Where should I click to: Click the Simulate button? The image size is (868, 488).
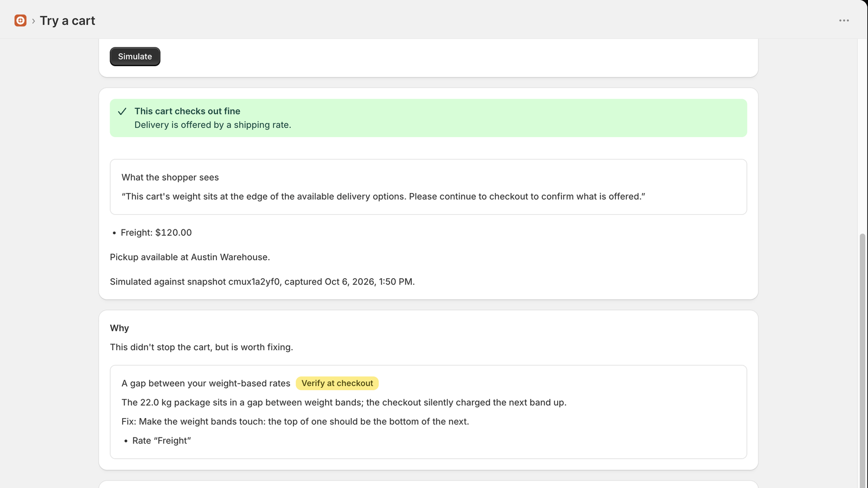pyautogui.click(x=135, y=56)
